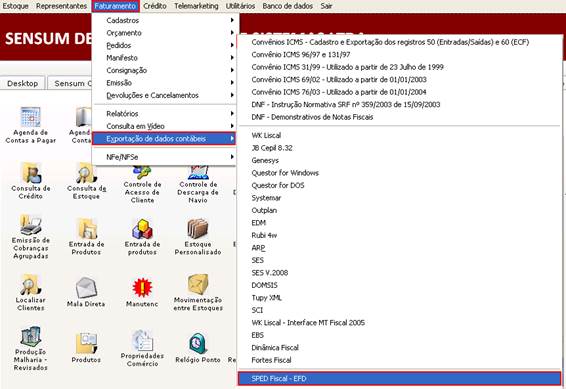This screenshot has width=566, height=389.
Task: Expand the NFe/NFSe submenu
Action: tap(164, 157)
